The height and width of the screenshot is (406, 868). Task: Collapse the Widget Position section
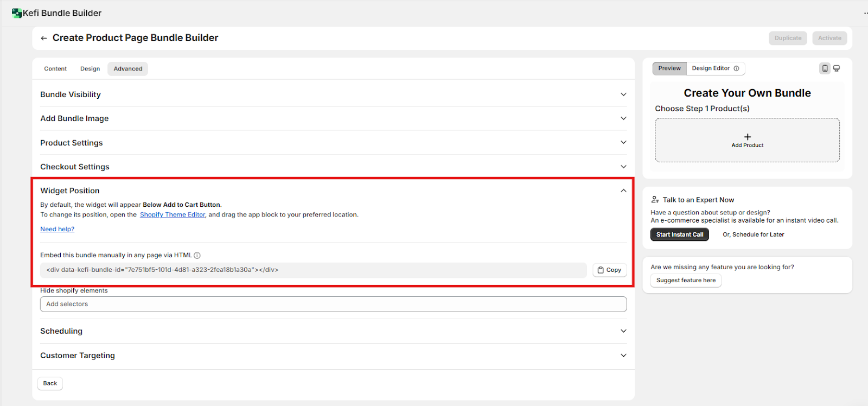point(623,191)
